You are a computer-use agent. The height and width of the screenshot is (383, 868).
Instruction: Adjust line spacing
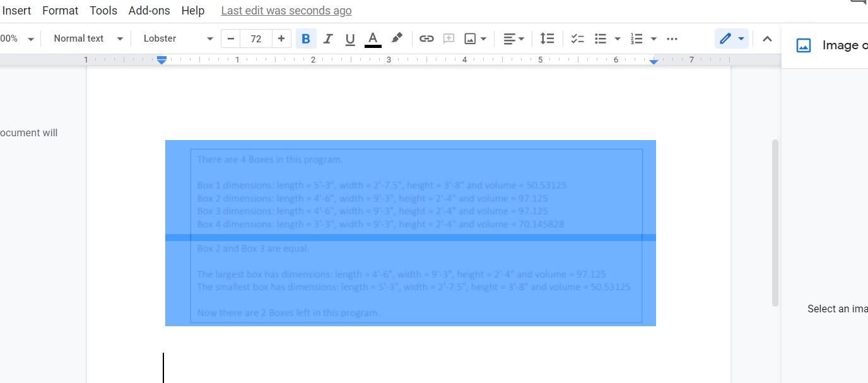point(547,38)
